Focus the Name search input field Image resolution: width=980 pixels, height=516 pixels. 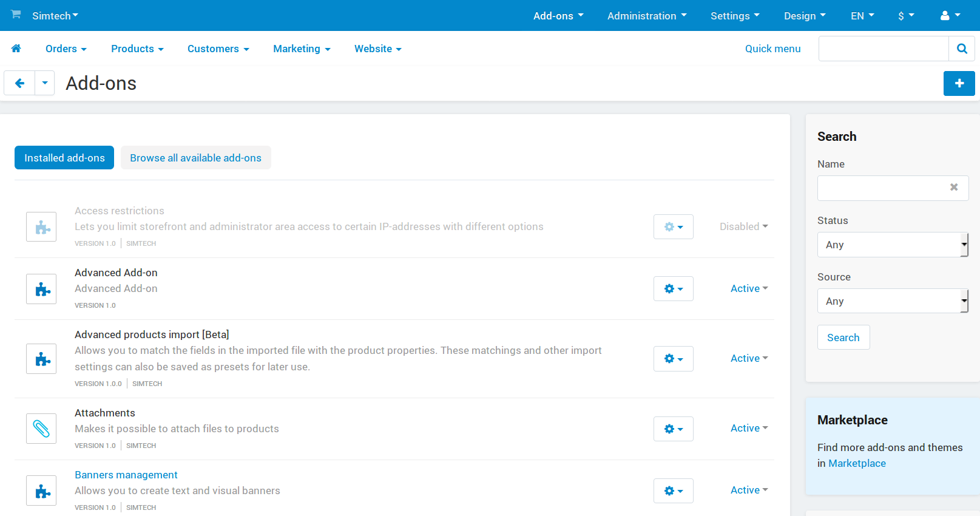893,188
